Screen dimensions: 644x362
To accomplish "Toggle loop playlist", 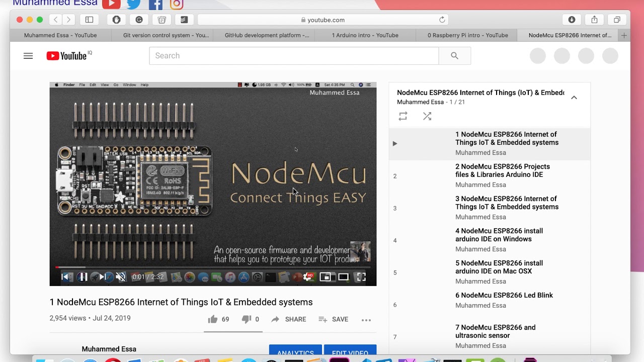I will (403, 116).
